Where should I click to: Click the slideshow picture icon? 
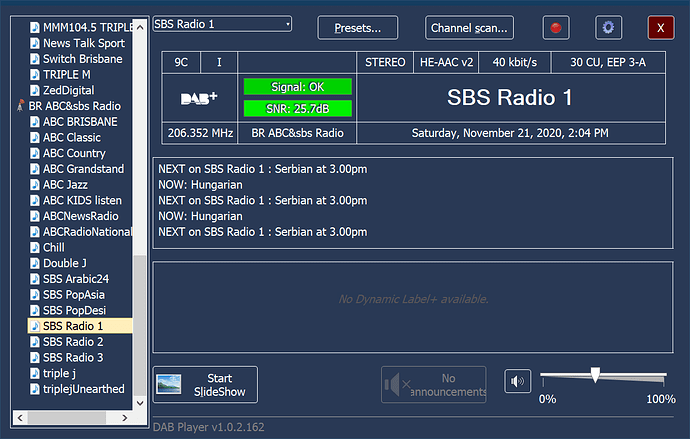click(x=170, y=384)
